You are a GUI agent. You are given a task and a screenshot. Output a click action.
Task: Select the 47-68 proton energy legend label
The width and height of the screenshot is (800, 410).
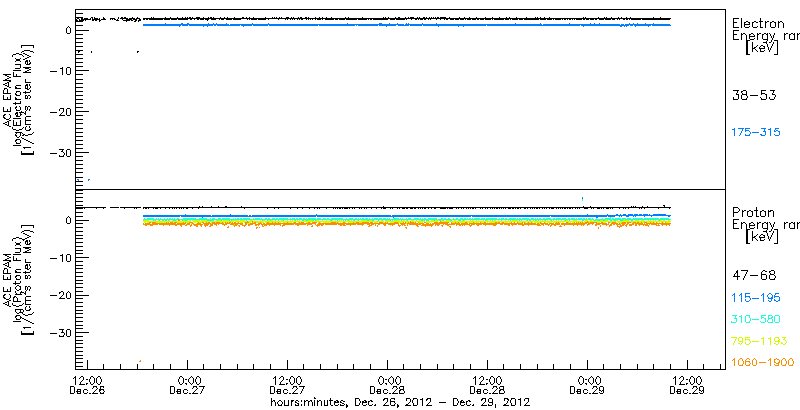754,276
